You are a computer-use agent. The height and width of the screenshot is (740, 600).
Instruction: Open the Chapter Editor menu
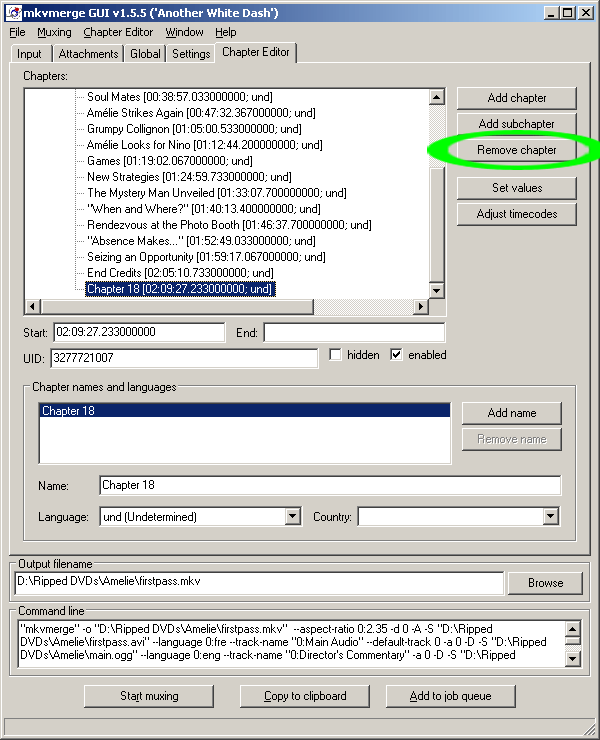tap(118, 33)
